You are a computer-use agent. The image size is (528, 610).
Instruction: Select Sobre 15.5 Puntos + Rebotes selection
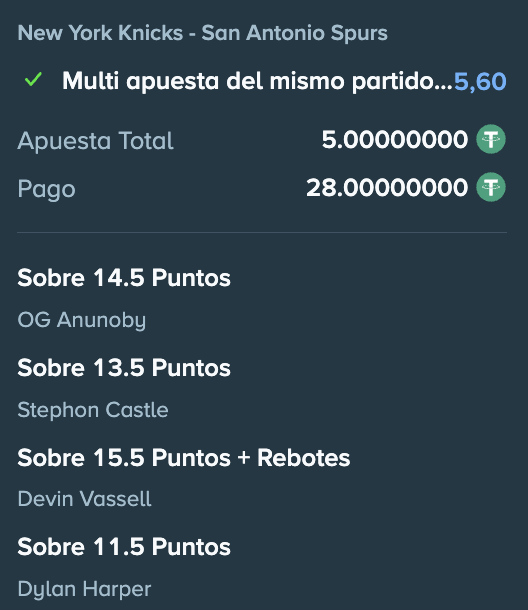pos(184,458)
